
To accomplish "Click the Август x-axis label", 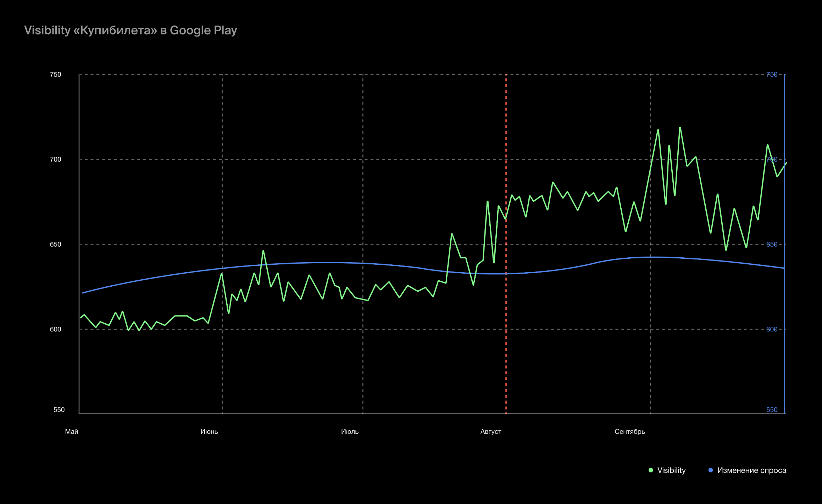I will coord(490,431).
